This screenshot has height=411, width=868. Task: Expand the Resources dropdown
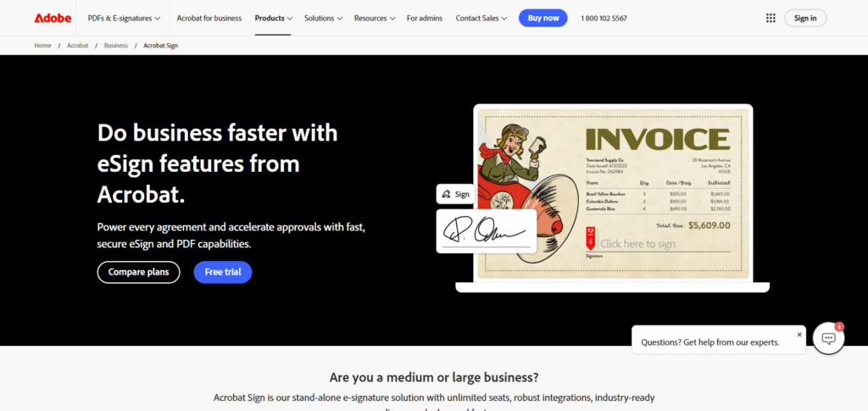click(375, 19)
